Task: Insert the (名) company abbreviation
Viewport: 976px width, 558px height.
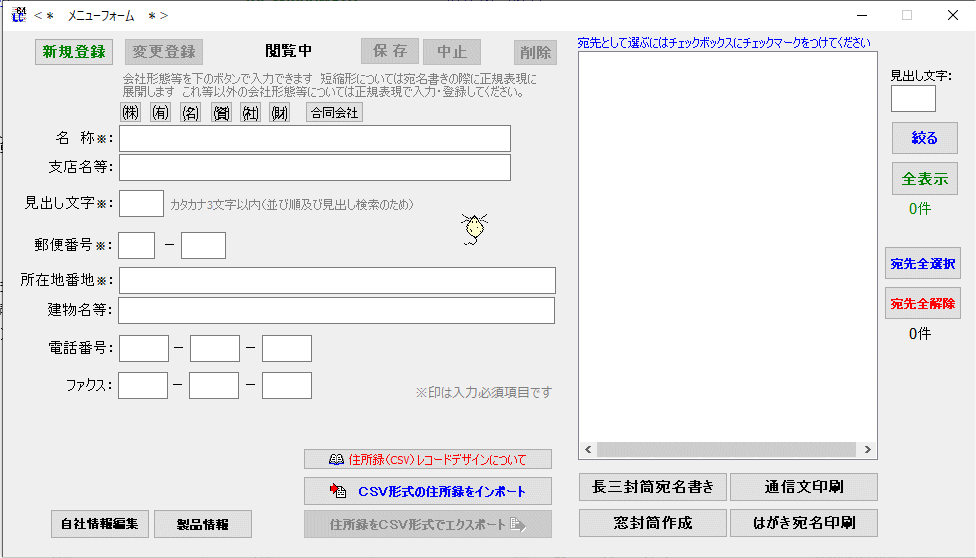Action: 190,112
